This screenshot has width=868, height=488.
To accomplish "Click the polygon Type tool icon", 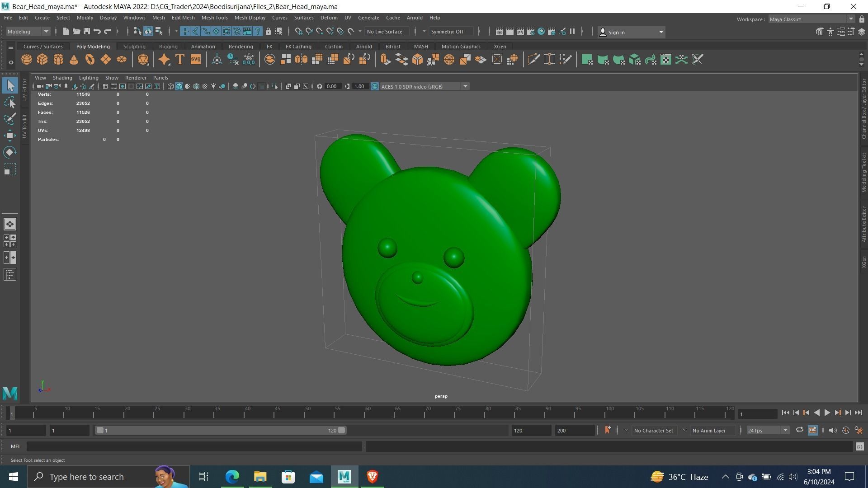I will point(180,60).
